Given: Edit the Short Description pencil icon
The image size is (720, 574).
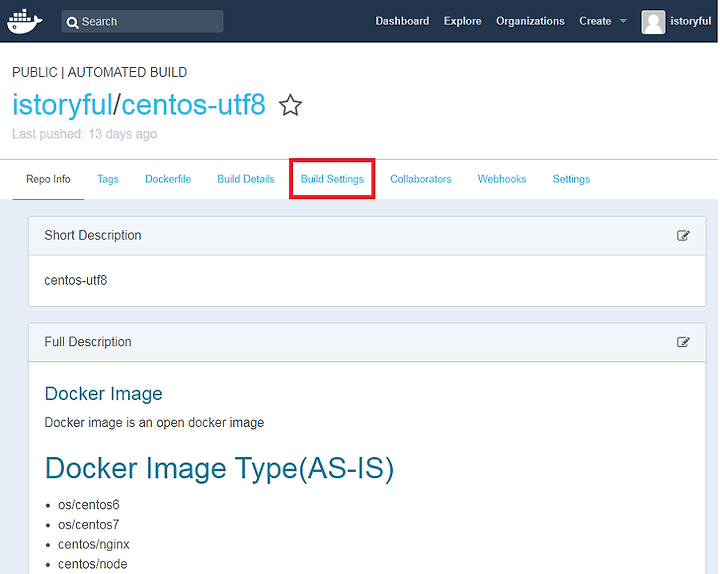Looking at the screenshot, I should click(683, 236).
